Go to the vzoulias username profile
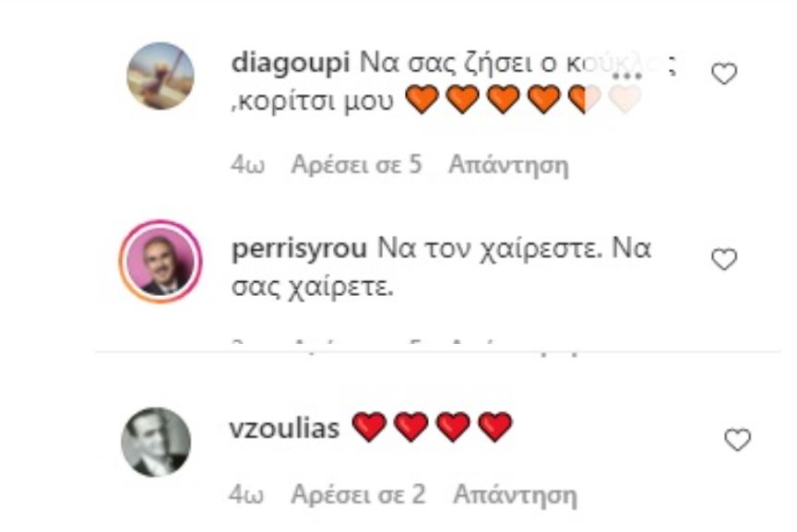Image resolution: width=797 pixels, height=532 pixels. click(x=285, y=428)
